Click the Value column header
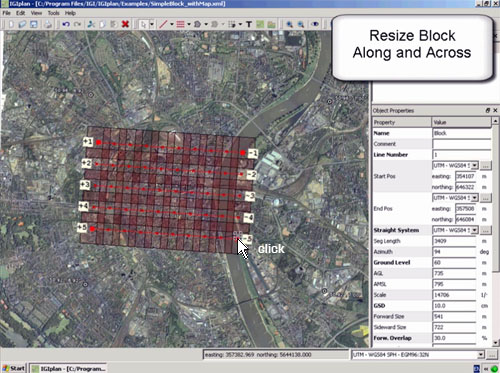Viewport: 500px width, 373px height. point(461,122)
